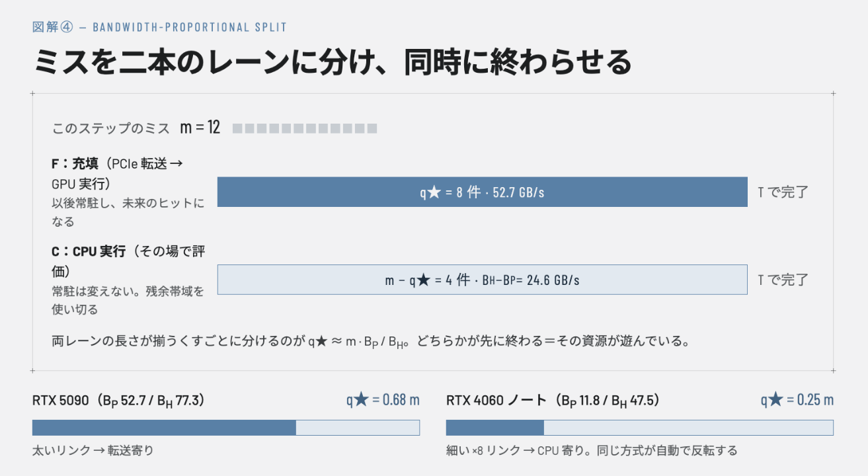The height and width of the screenshot is (476, 868).
Task: Click the empty part of RTX 5090 bar
Action: (x=358, y=428)
